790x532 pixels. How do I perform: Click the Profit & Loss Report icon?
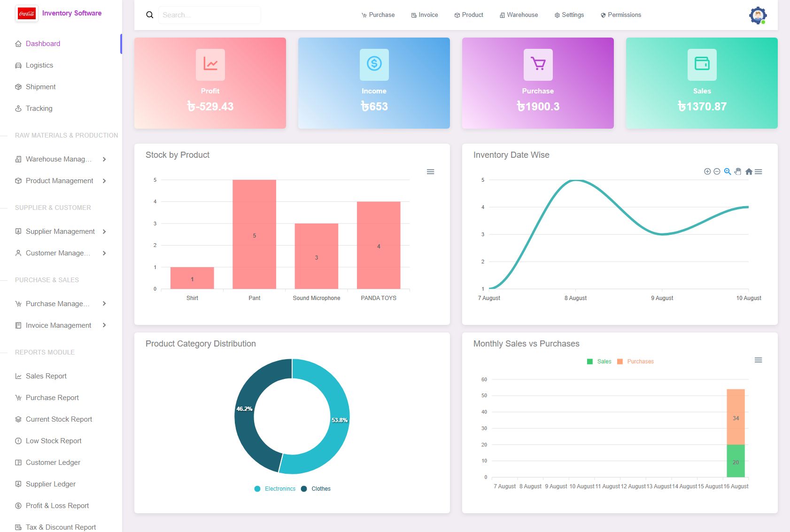point(18,506)
